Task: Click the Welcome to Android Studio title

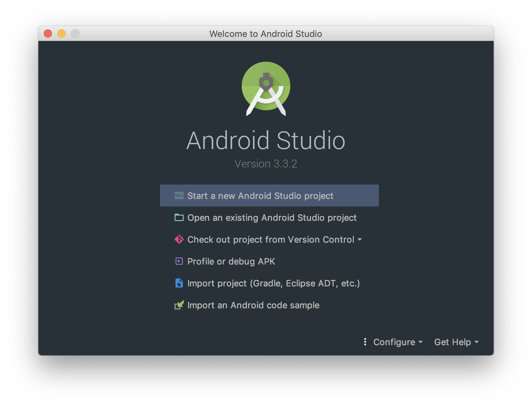Action: pos(266,34)
